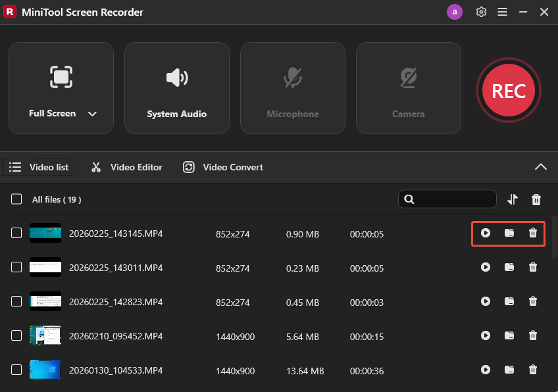Select the checkbox for 20260225_143011.MP4
Viewport: 558px width, 392px height.
point(16,268)
